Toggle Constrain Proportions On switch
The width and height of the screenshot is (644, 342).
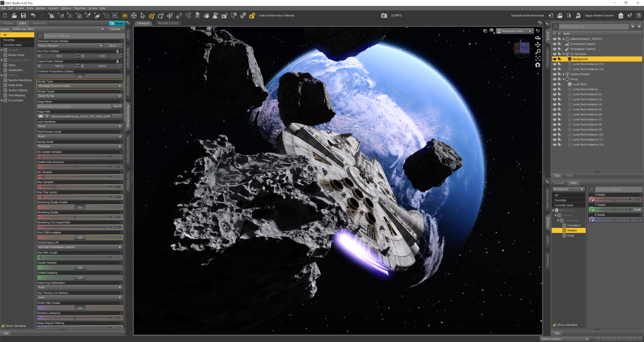(80, 77)
